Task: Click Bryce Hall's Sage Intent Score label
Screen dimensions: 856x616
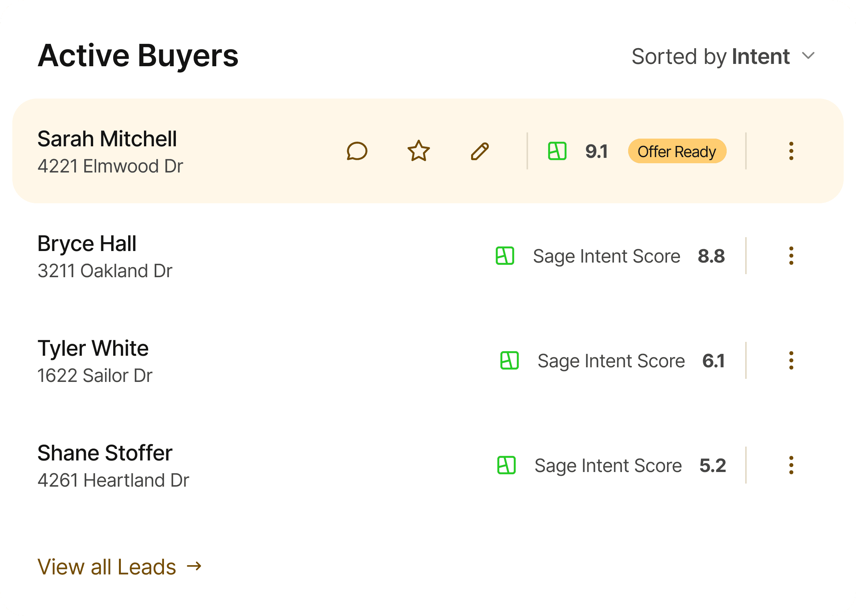Action: (x=606, y=256)
